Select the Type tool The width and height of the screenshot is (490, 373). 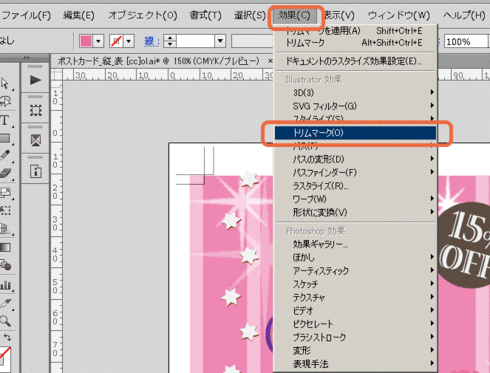pyautogui.click(x=5, y=120)
